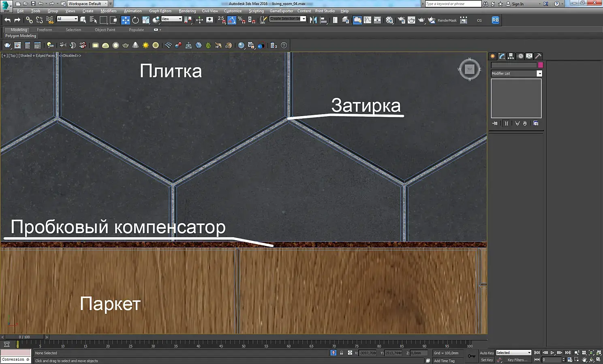The image size is (603, 364).
Task: Click the RB button in main toolbar
Action: coord(495,20)
